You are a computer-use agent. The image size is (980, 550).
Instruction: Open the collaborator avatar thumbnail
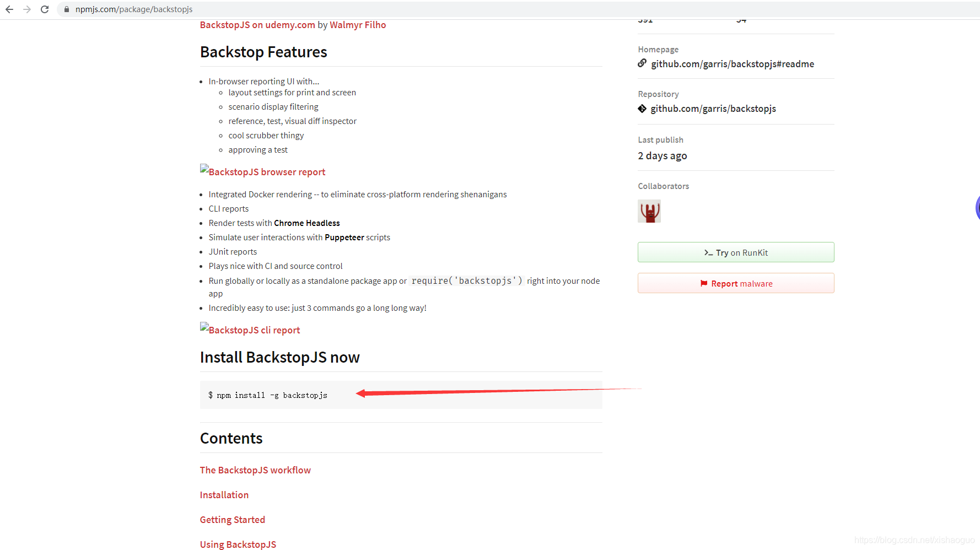point(649,211)
